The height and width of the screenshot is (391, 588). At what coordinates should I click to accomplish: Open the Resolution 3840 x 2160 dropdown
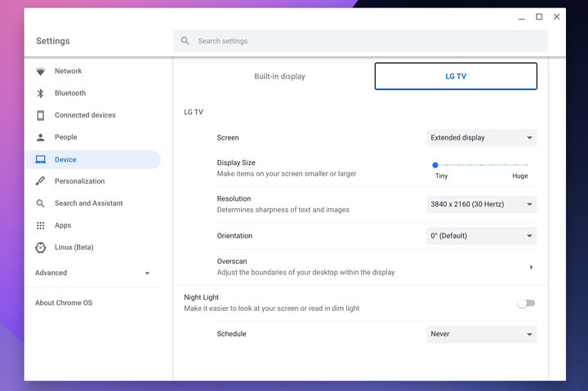click(482, 204)
